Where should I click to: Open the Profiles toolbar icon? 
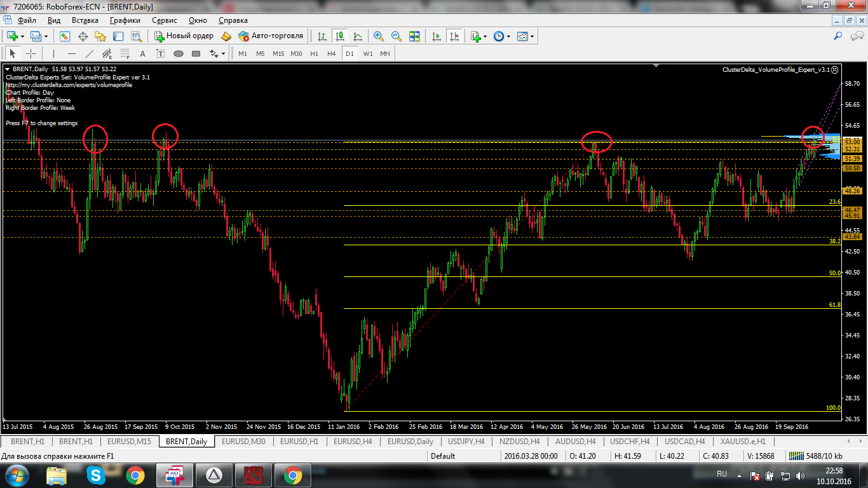36,36
